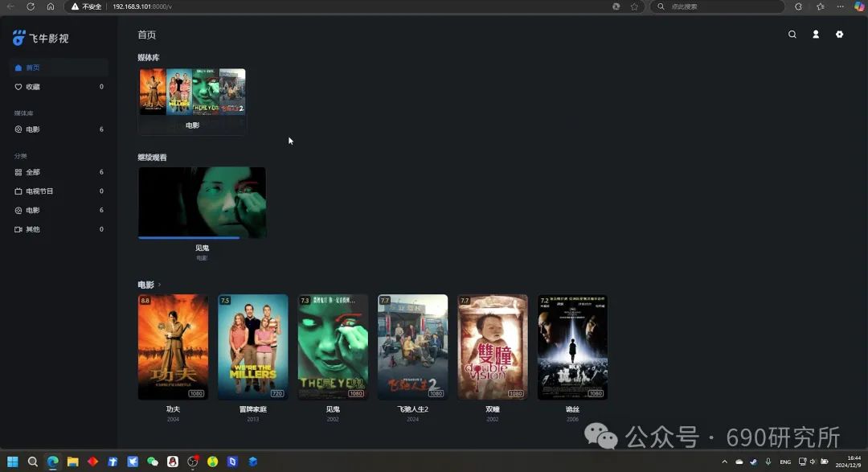Open Windows taskbar search
868x472 pixels.
pyautogui.click(x=33, y=462)
